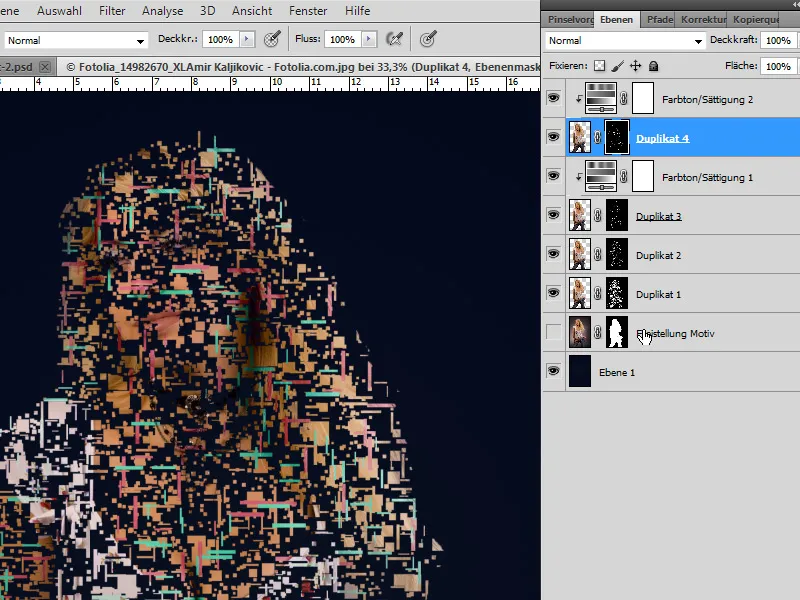Open the Fluss dropdown arrow in options bar

click(x=368, y=38)
